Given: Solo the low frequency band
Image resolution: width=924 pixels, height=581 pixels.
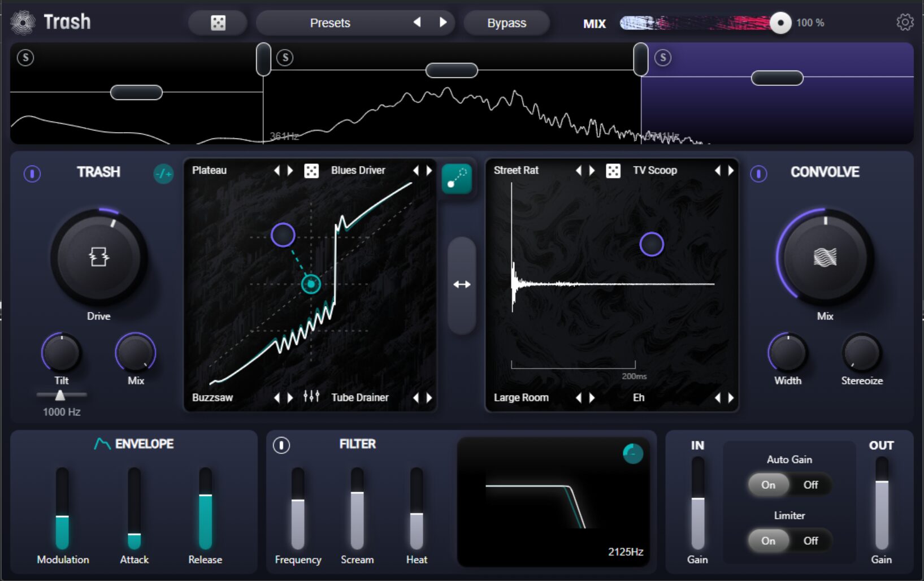Looking at the screenshot, I should 25,57.
